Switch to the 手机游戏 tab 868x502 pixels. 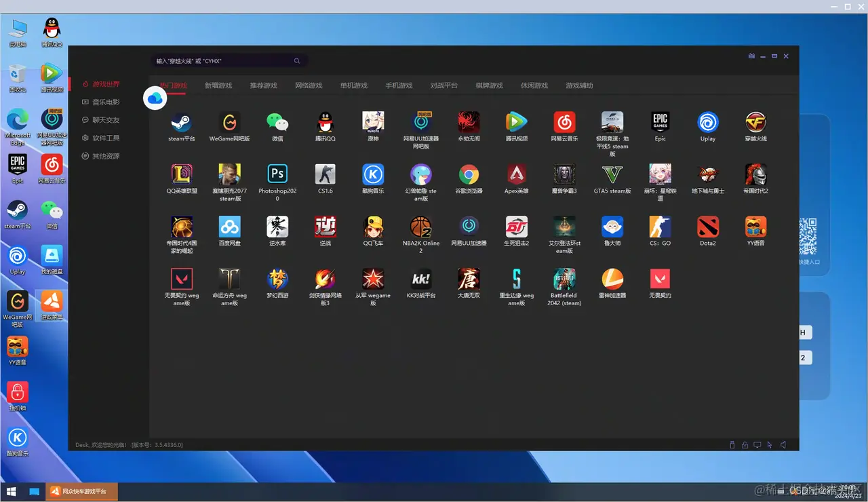pos(399,85)
